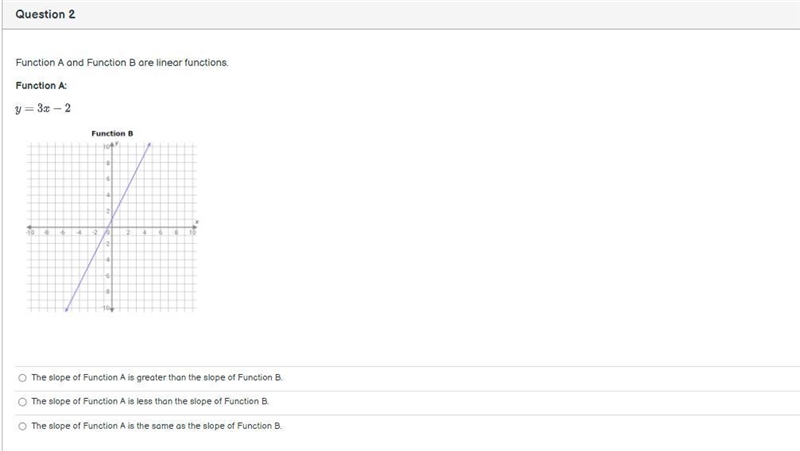This screenshot has height=451, width=800.
Task: Click the y-axis arrow label at top of graph
Action: [117, 144]
